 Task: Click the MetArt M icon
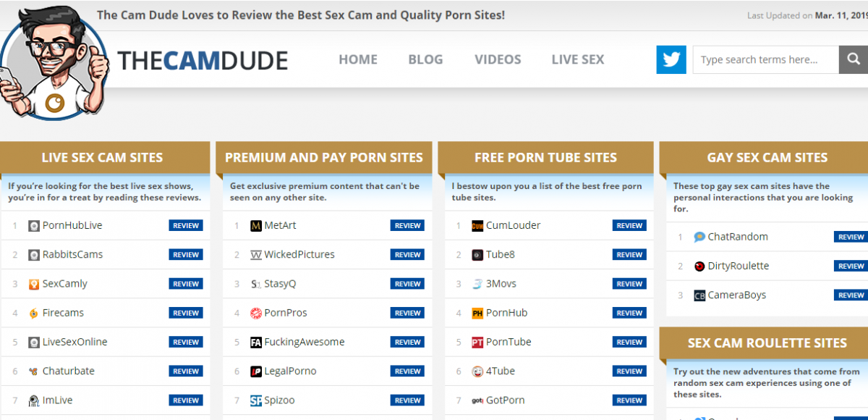pyautogui.click(x=256, y=225)
